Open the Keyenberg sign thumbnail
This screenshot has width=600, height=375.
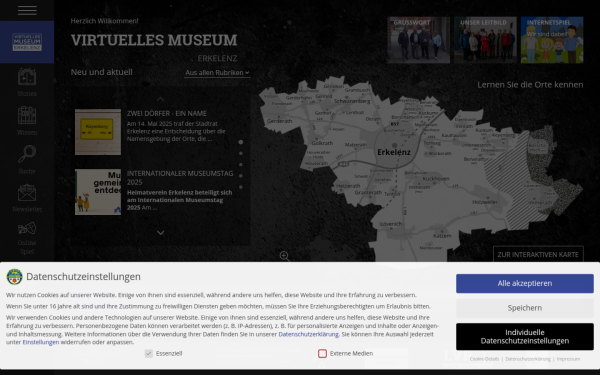[x=98, y=132]
